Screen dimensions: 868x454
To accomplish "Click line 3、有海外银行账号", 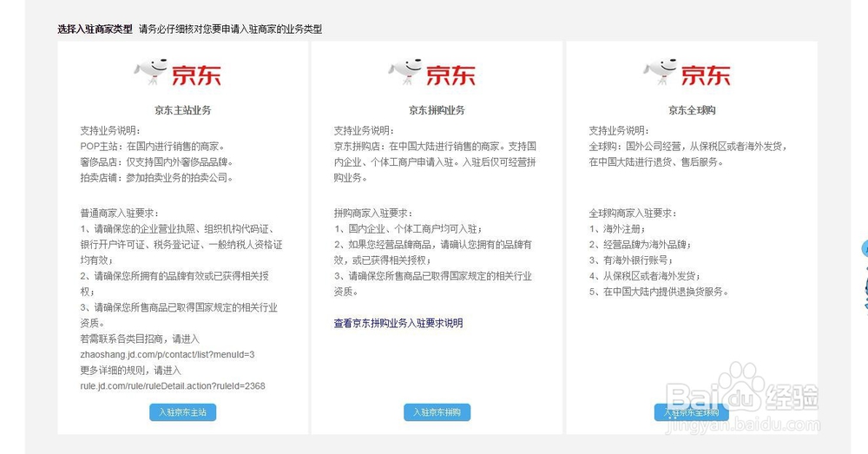I will [x=631, y=260].
